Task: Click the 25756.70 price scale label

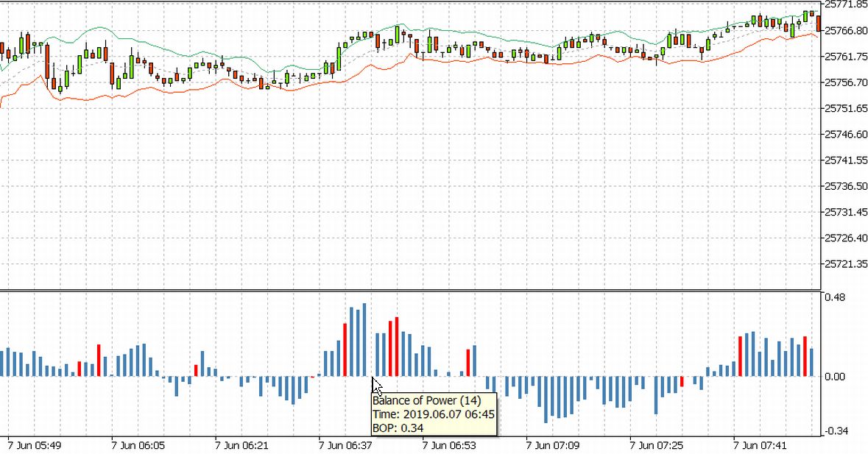Action: (845, 82)
